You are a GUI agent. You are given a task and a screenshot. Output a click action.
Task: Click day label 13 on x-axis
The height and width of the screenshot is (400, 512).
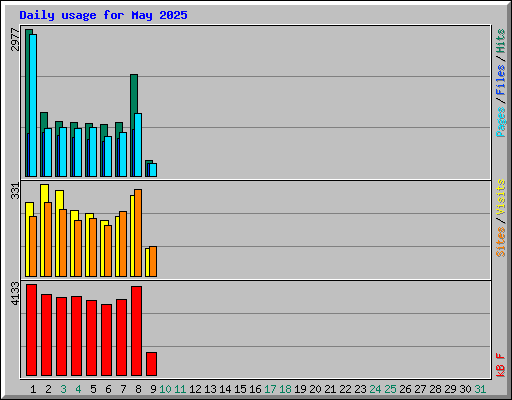[x=210, y=389]
